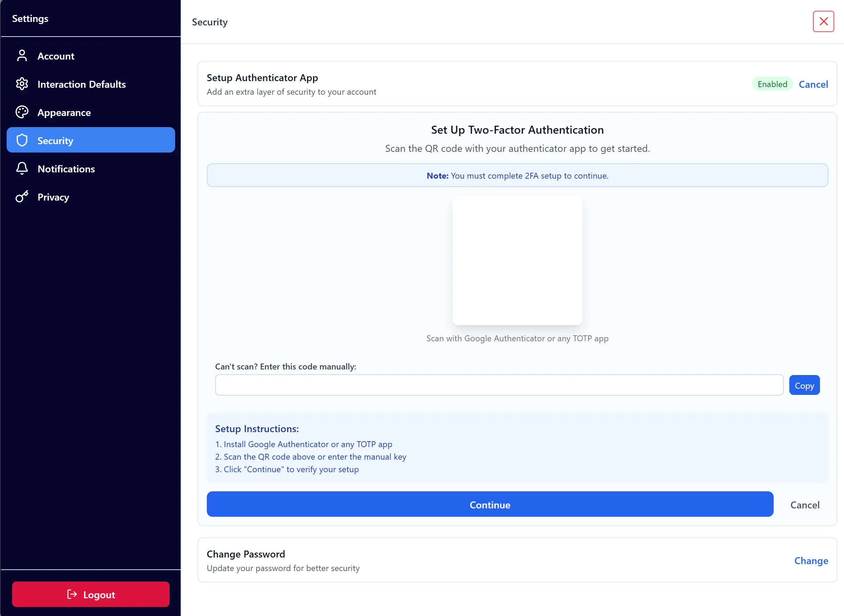Viewport: 844px width, 616px height.
Task: Focus the manual code text field
Action: (x=499, y=385)
